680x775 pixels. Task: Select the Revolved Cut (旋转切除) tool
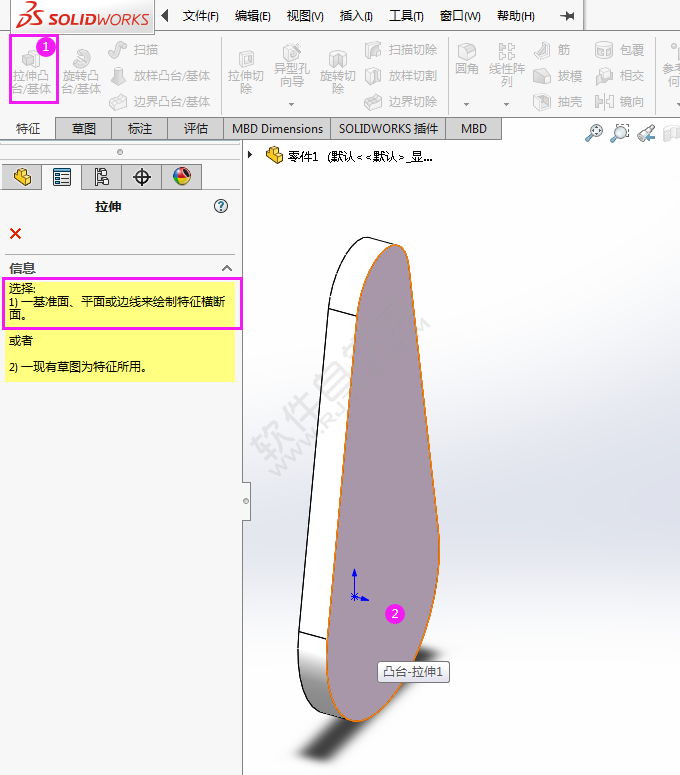(x=338, y=72)
